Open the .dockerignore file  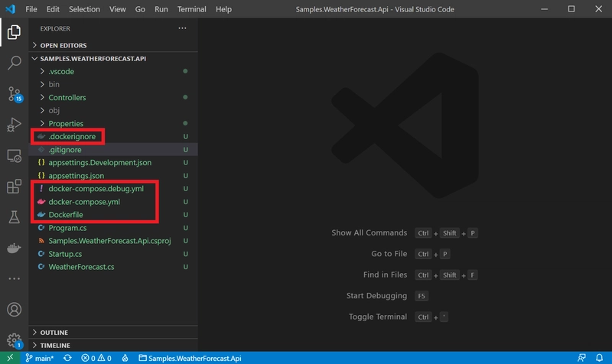point(113,137)
